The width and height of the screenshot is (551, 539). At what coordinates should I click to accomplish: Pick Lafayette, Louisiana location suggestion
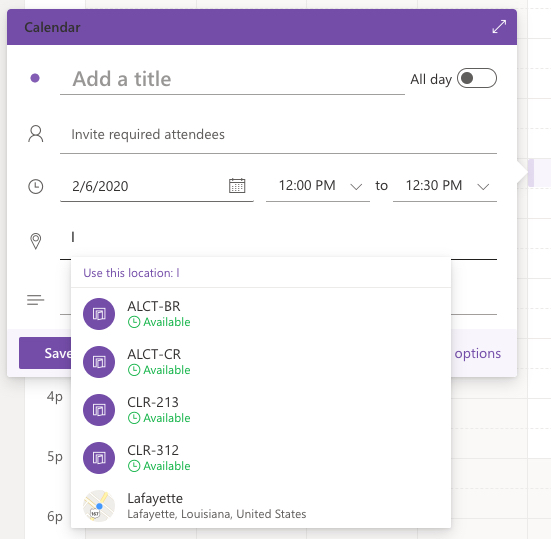(261, 506)
